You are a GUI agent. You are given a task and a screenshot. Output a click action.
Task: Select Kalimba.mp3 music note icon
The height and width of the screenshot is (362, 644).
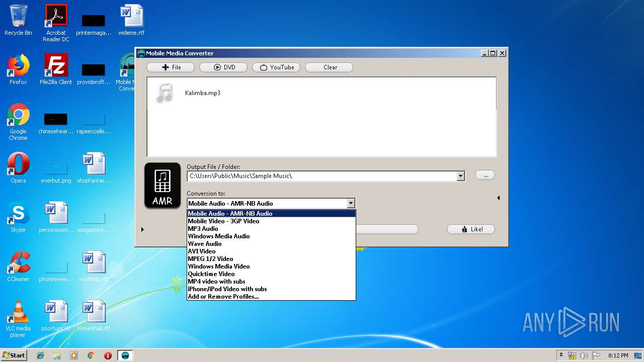click(164, 93)
